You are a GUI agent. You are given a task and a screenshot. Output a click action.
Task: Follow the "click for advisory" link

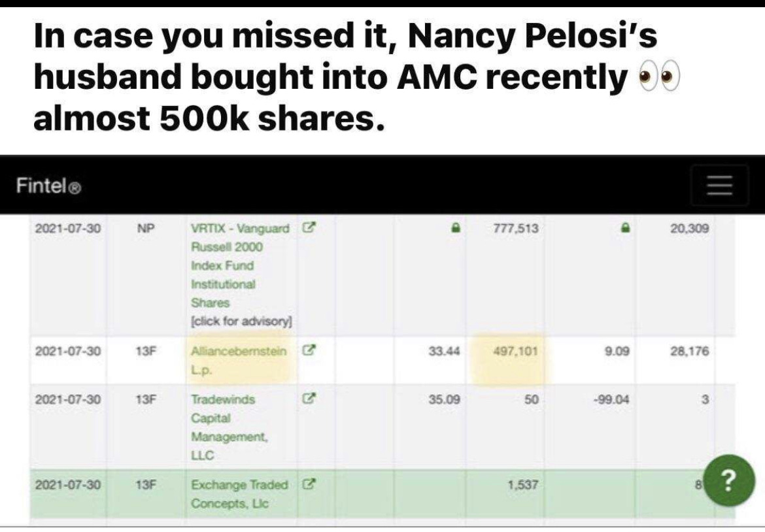pos(241,322)
